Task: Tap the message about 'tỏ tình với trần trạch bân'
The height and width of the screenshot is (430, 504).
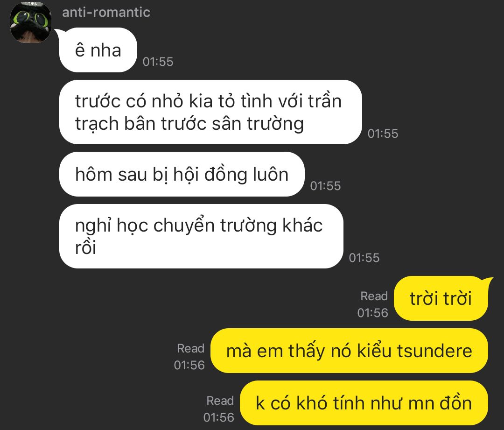Action: [210, 112]
